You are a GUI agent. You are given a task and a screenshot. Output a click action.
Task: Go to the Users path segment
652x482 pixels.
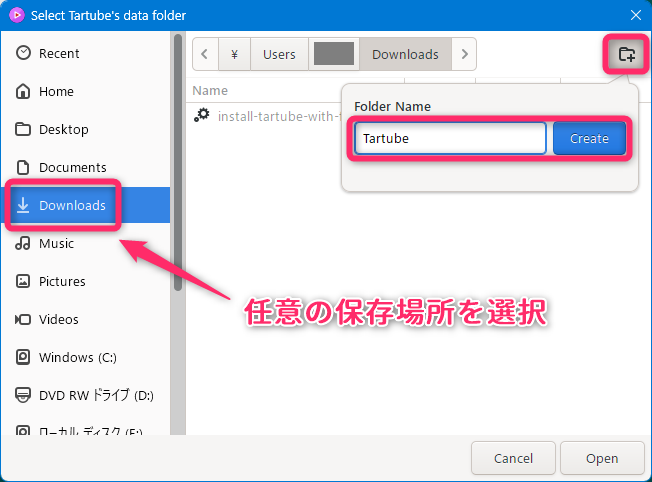[x=279, y=54]
